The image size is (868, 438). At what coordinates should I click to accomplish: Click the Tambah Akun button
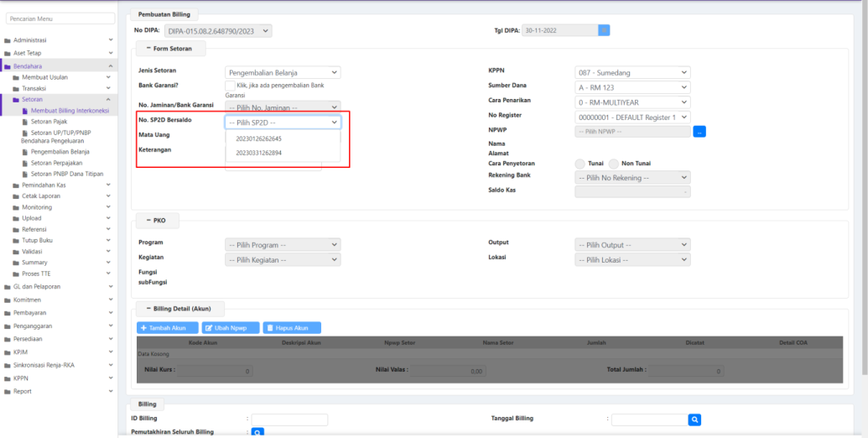point(168,328)
